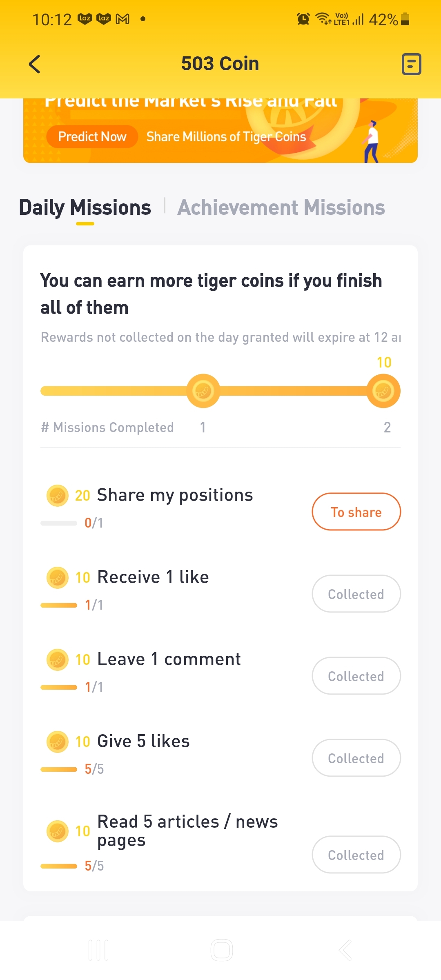Tap the To share button

(x=356, y=512)
